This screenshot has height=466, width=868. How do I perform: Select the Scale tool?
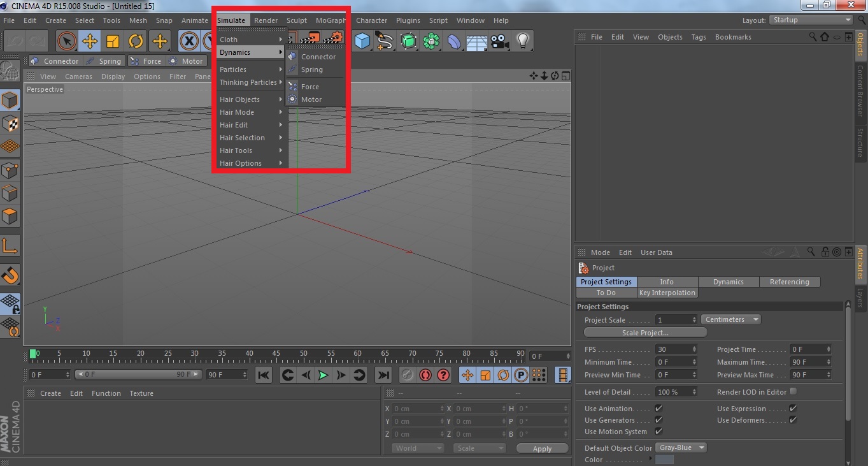(x=113, y=41)
